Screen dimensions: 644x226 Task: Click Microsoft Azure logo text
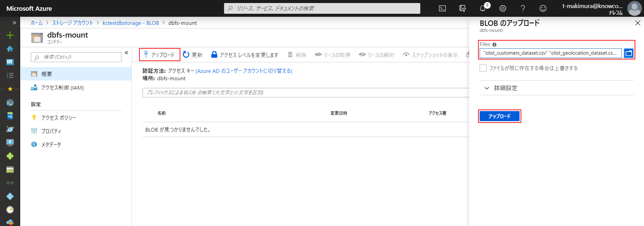tap(29, 8)
